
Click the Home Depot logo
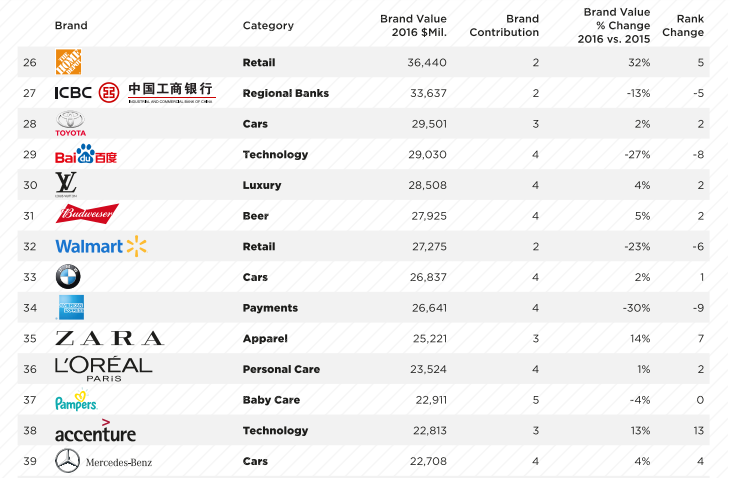68,62
